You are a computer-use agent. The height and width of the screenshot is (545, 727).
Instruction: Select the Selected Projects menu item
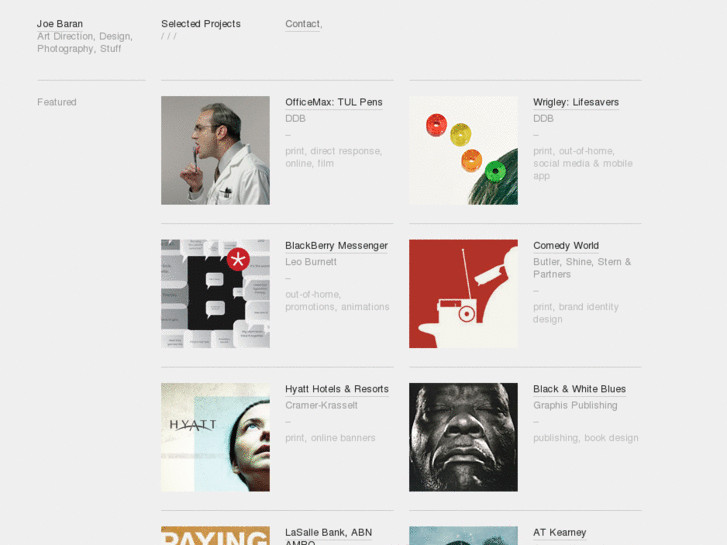(201, 24)
